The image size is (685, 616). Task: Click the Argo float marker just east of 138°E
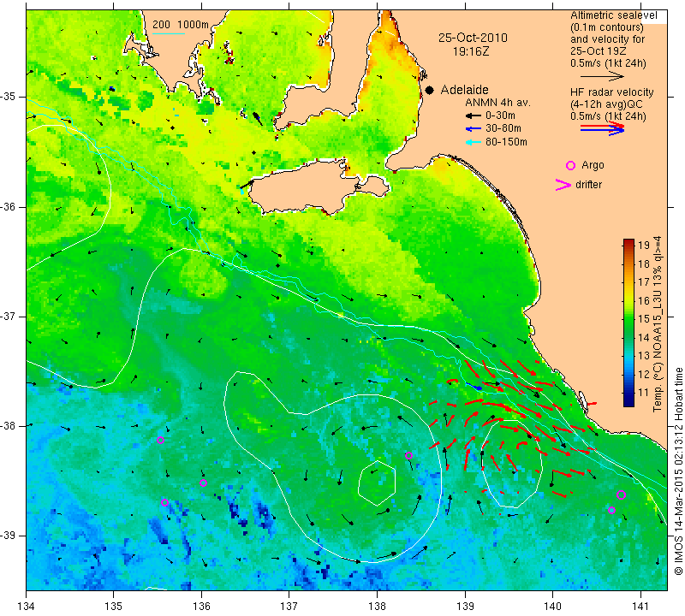(x=409, y=456)
